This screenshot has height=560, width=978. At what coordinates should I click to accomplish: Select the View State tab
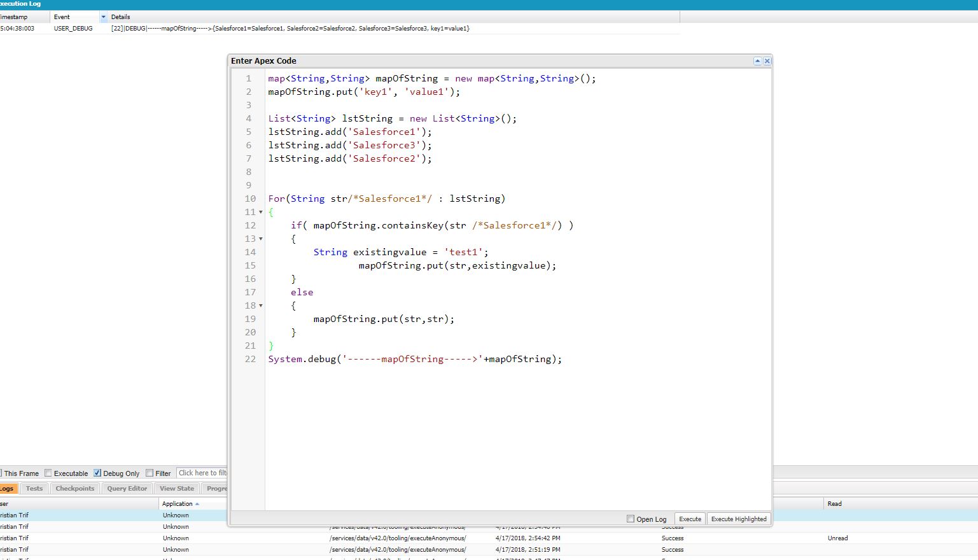pyautogui.click(x=177, y=489)
